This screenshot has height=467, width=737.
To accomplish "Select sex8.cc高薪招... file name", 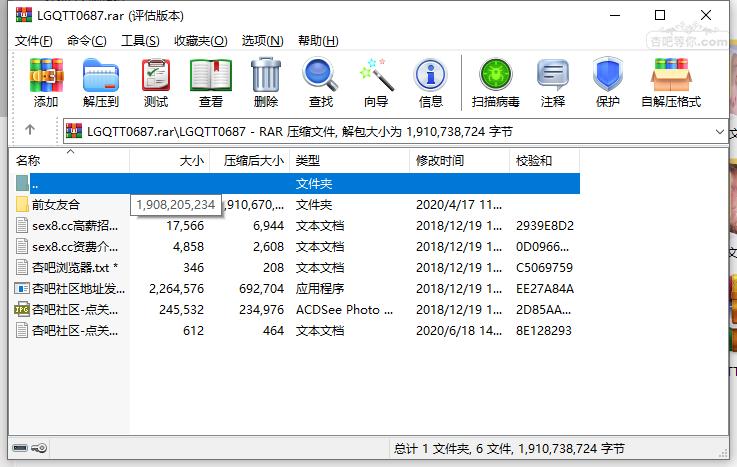I will [x=75, y=226].
